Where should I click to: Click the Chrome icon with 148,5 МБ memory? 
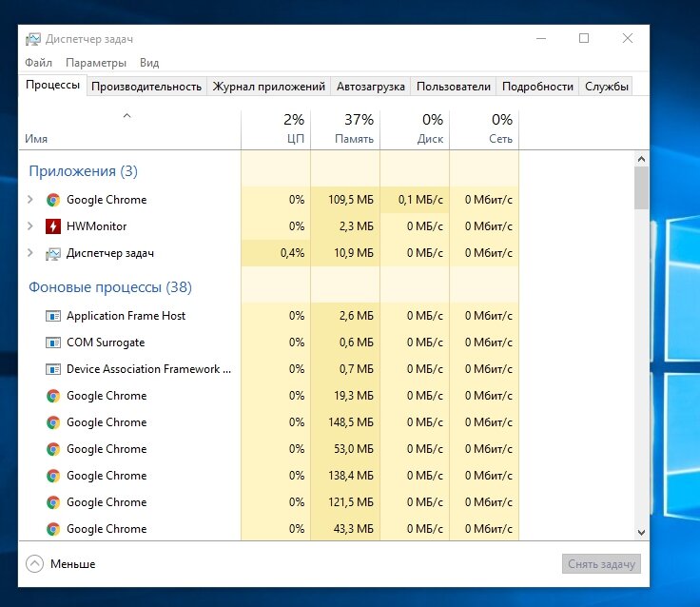pyautogui.click(x=53, y=422)
